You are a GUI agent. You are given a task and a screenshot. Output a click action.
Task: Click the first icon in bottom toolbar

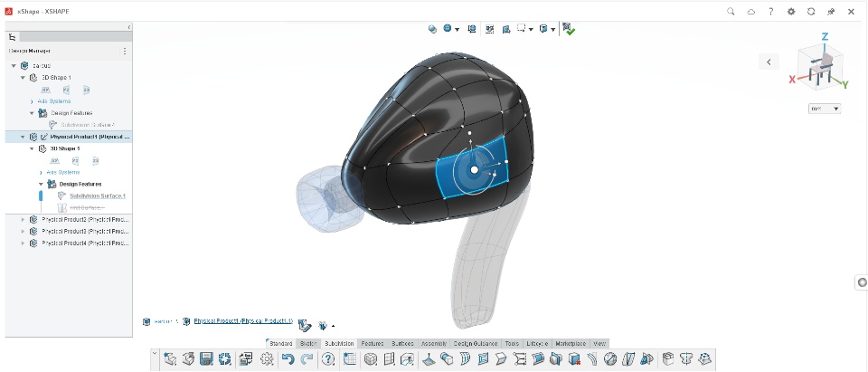tap(170, 359)
